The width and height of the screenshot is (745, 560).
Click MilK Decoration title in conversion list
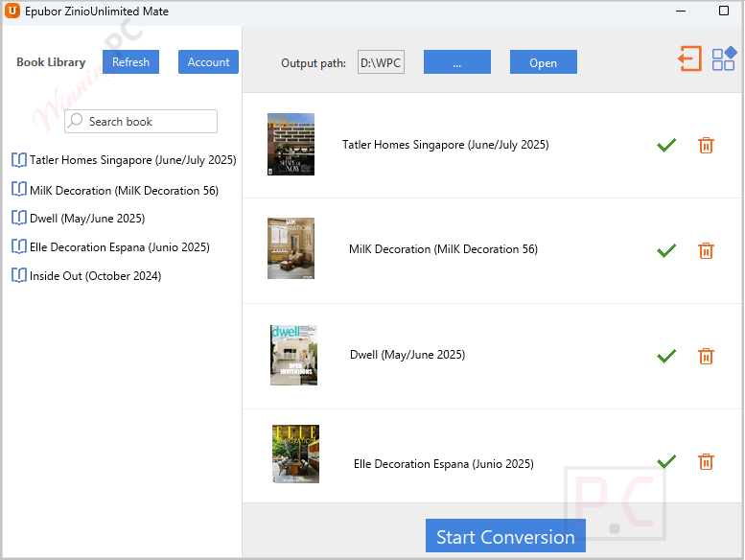point(443,249)
